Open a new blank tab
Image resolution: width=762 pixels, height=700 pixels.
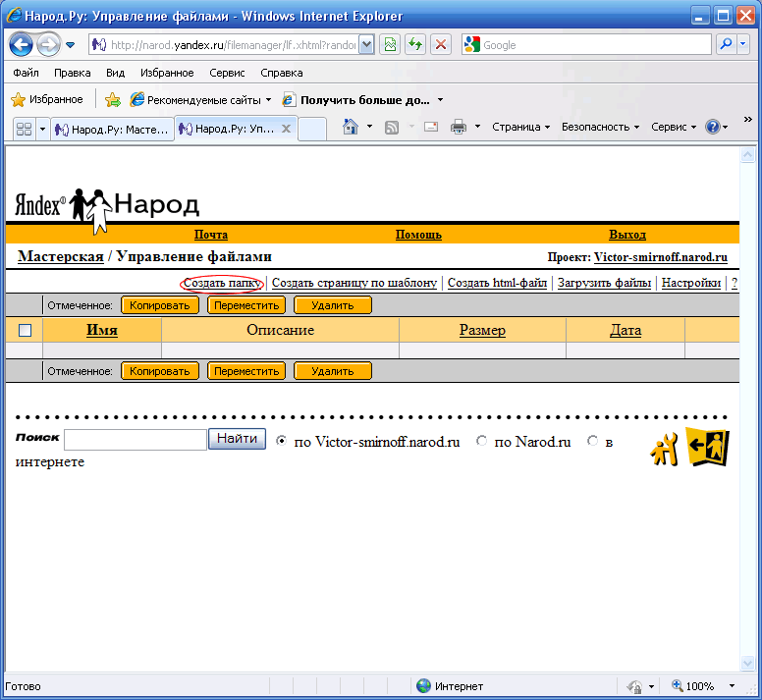(311, 130)
